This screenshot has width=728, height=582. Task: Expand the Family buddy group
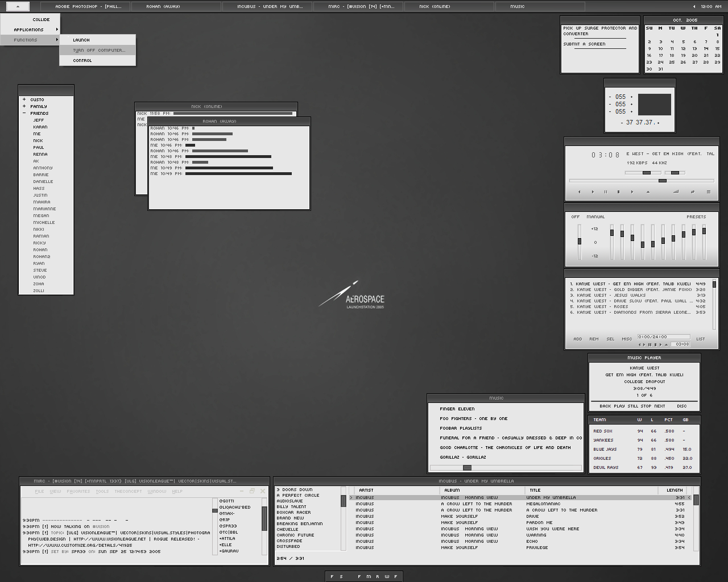click(24, 106)
